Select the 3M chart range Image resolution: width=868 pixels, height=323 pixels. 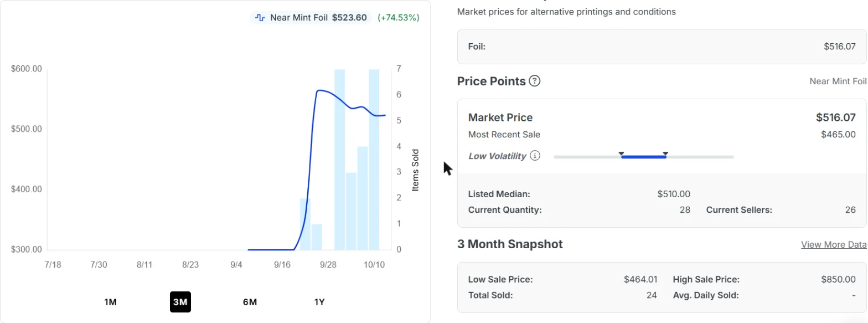(180, 302)
